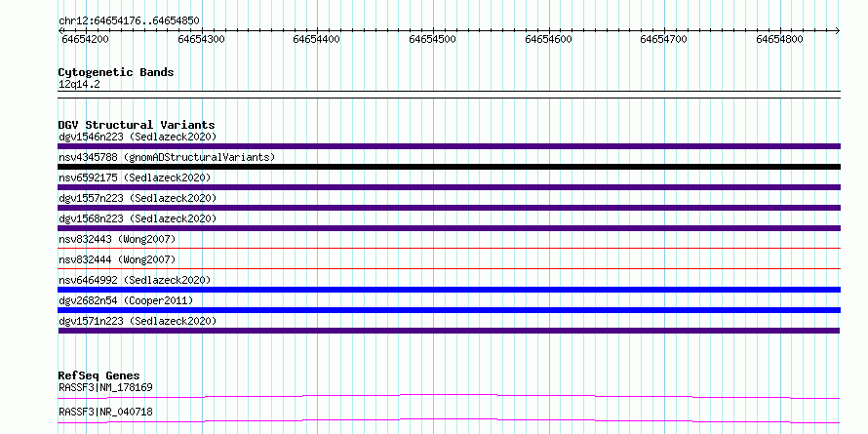
Task: Open variant nsv832444 (Wong2007) label
Action: click(x=117, y=259)
